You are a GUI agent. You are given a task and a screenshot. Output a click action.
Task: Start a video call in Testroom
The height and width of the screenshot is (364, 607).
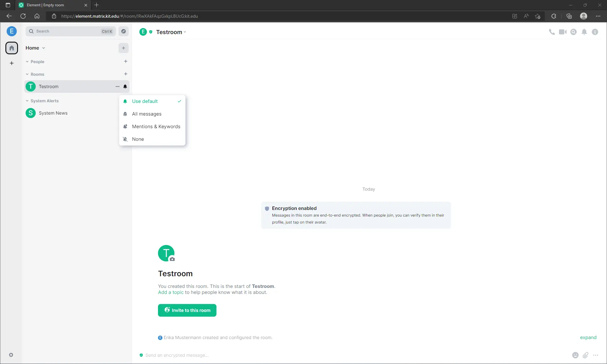[x=563, y=32]
